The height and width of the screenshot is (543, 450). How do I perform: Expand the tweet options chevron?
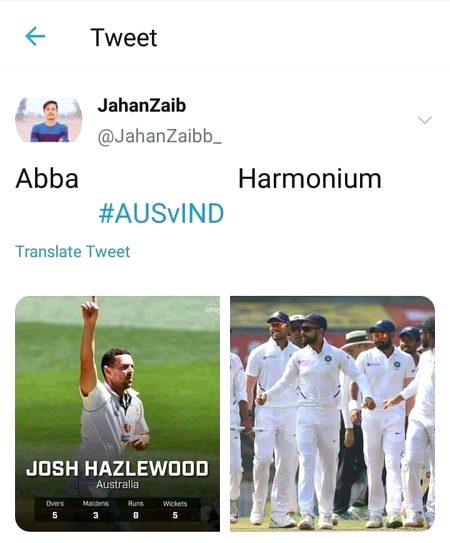point(425,120)
